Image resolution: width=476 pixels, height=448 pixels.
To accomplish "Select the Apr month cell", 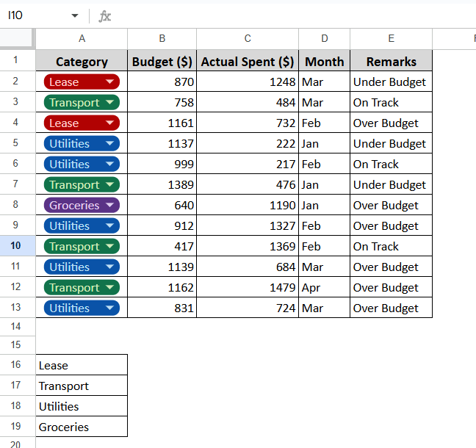I will [325, 287].
